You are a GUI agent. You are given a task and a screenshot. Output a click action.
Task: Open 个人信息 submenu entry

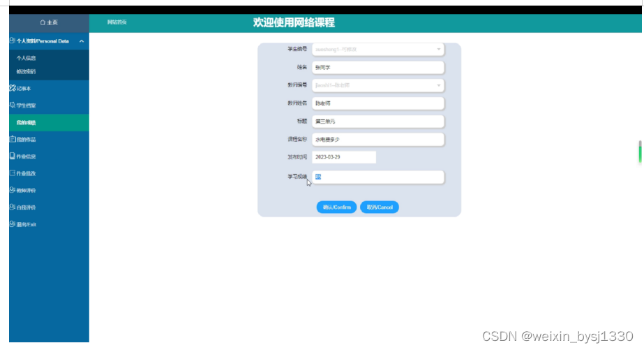[26, 58]
